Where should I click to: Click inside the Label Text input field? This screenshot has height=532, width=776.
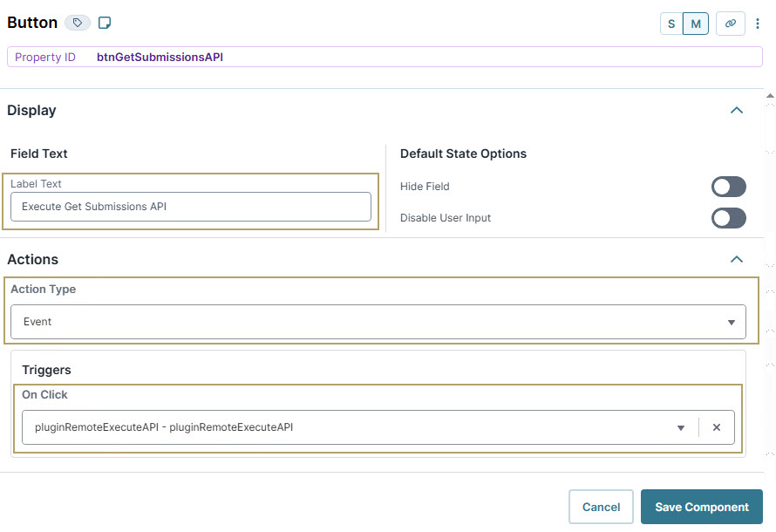(x=191, y=207)
